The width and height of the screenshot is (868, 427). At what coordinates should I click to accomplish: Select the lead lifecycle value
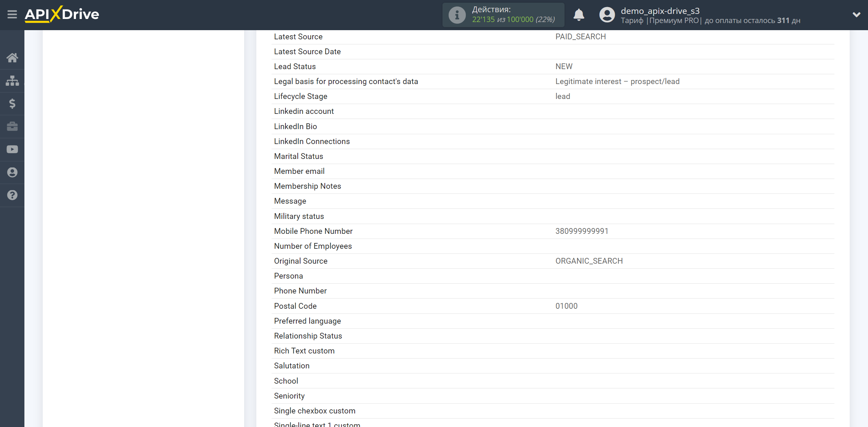(x=563, y=96)
